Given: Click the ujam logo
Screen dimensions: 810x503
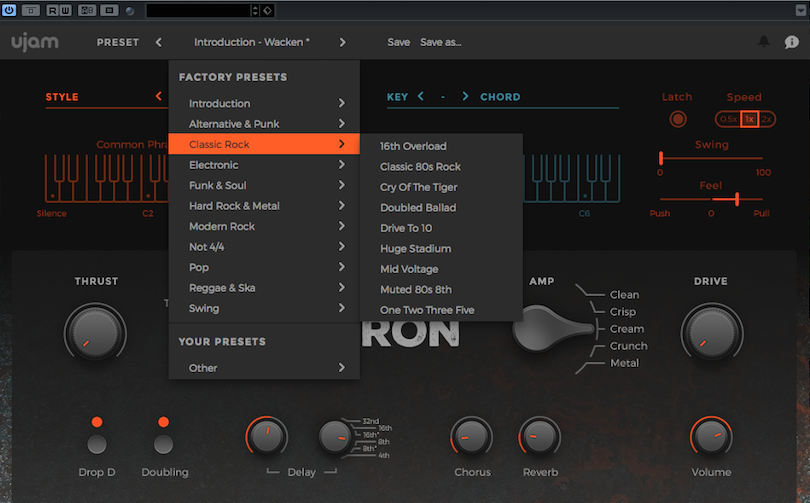Looking at the screenshot, I should (x=35, y=42).
